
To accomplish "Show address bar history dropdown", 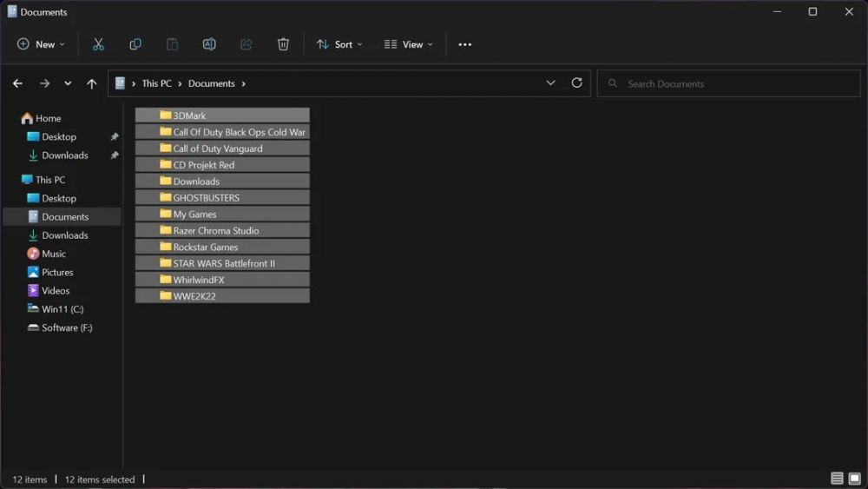I will [550, 83].
